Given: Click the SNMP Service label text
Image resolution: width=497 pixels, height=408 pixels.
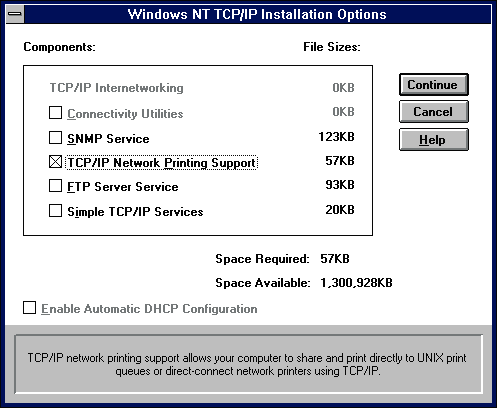Looking at the screenshot, I should [108, 139].
